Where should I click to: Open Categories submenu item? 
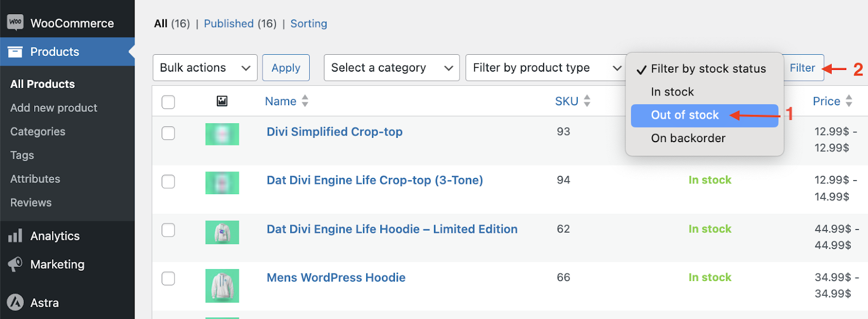click(x=37, y=132)
